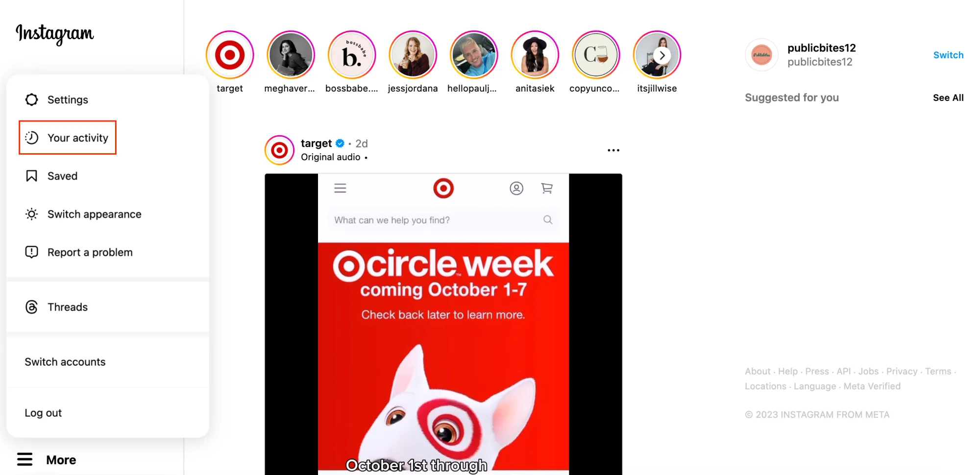Image resolution: width=980 pixels, height=475 pixels.
Task: Open the publicbites12 profile avatar
Action: [761, 55]
